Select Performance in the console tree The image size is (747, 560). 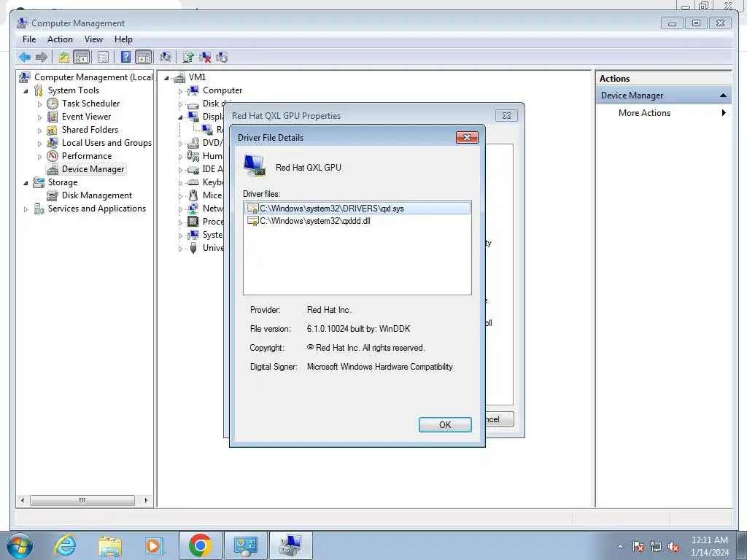87,156
